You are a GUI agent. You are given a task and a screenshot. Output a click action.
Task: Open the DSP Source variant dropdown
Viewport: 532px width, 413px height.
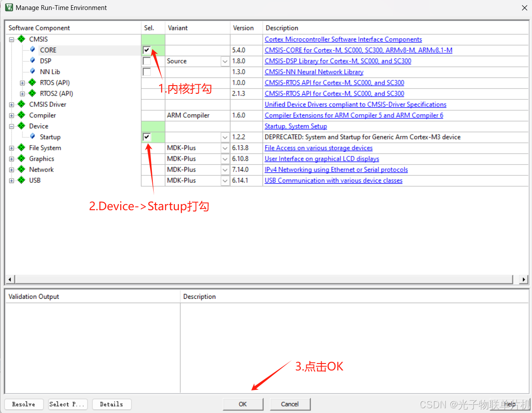(x=225, y=61)
